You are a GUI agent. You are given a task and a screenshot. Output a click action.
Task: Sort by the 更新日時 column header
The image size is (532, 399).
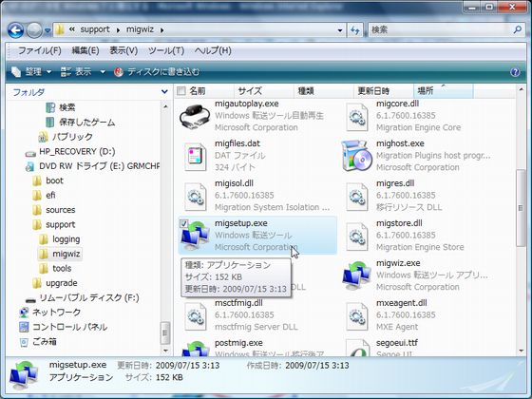pyautogui.click(x=373, y=91)
